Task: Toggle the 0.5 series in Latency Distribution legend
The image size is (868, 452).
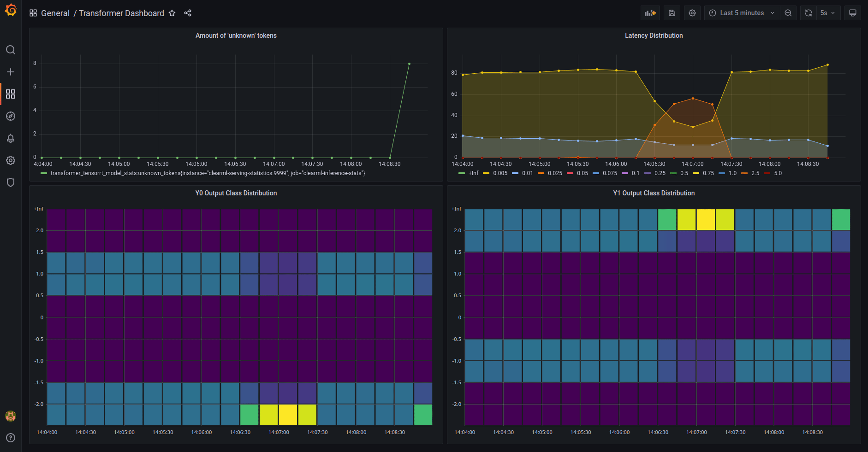Action: (x=685, y=173)
